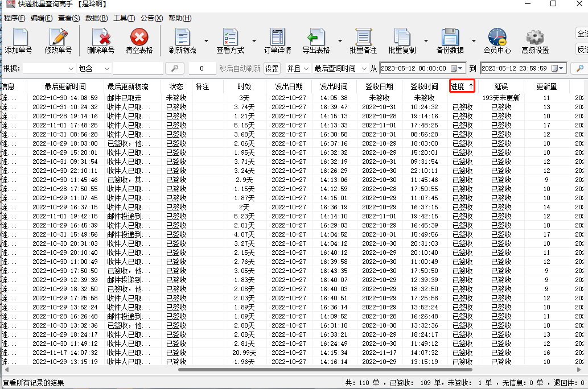Viewport: 588px width, 389px height.
Task: Choose the 删除单号 icon
Action: 101,38
